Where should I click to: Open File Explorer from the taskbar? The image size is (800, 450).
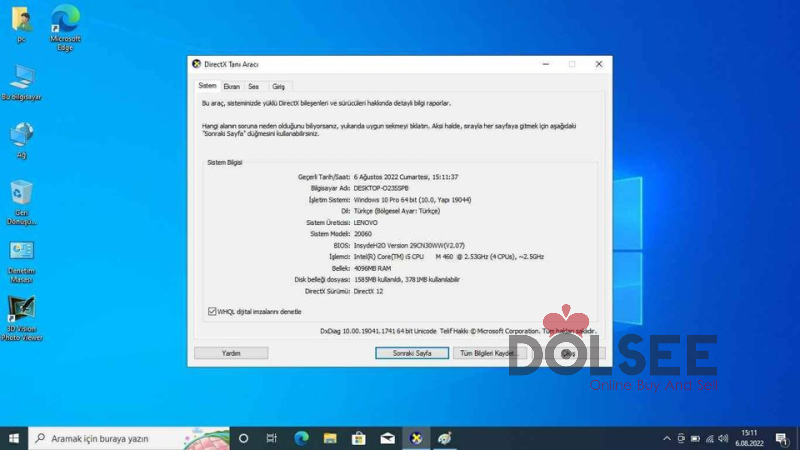[329, 438]
